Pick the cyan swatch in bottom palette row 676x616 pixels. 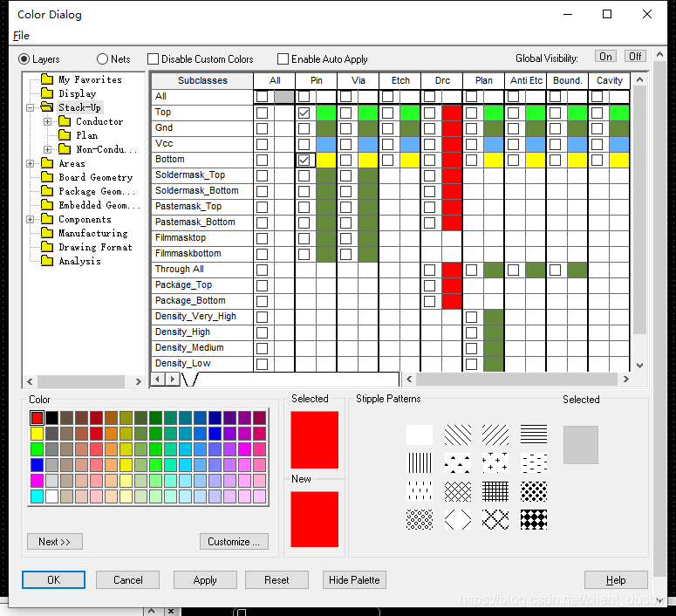pos(38,496)
